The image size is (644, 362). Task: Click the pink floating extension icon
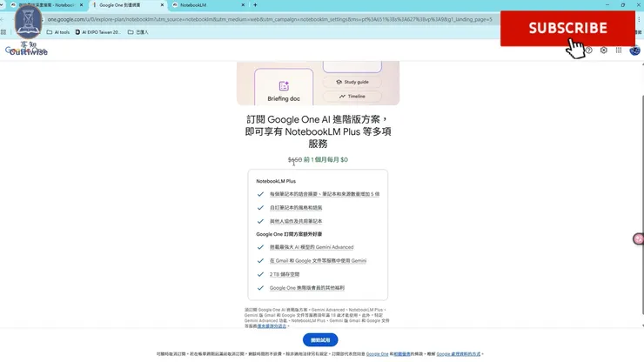pyautogui.click(x=638, y=238)
